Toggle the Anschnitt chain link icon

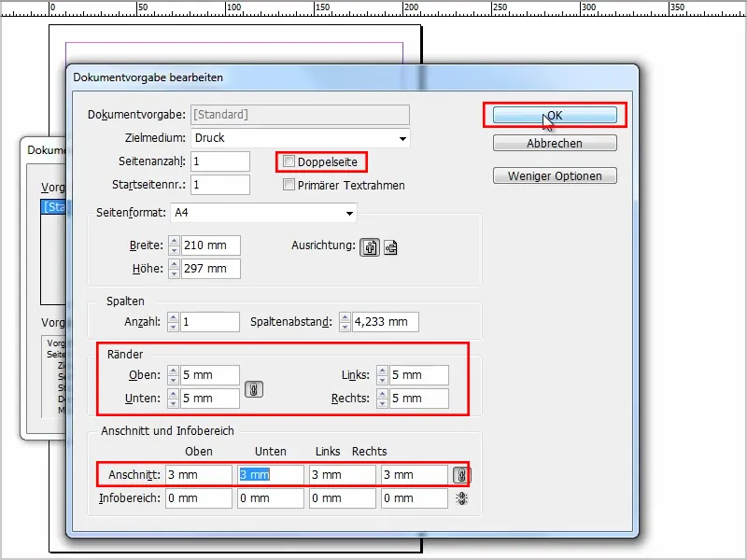(x=461, y=475)
